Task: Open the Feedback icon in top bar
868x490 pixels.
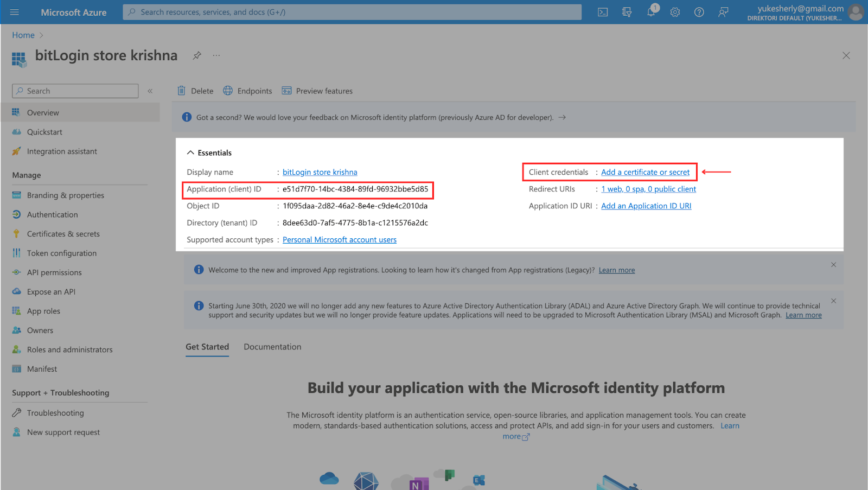Action: coord(723,12)
